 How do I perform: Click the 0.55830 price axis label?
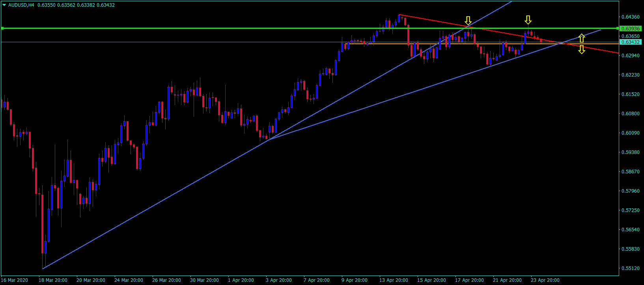coord(630,249)
